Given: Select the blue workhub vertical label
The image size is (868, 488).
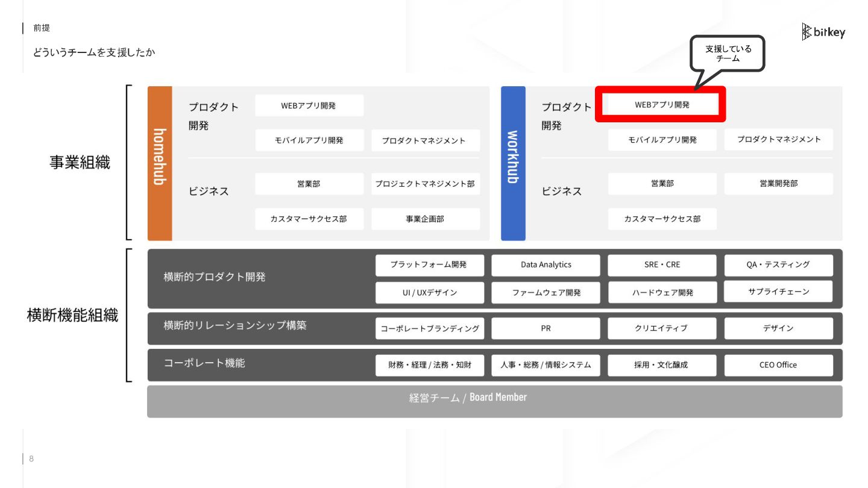Looking at the screenshot, I should coord(513,163).
